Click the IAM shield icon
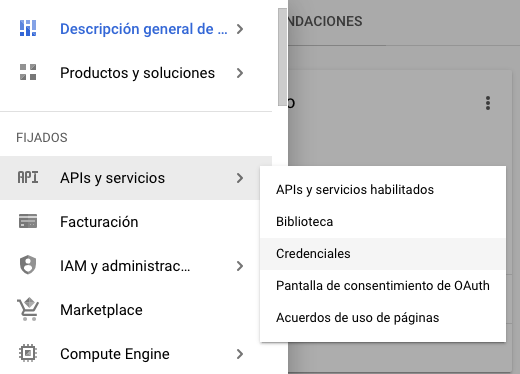The image size is (520, 374). [x=28, y=265]
